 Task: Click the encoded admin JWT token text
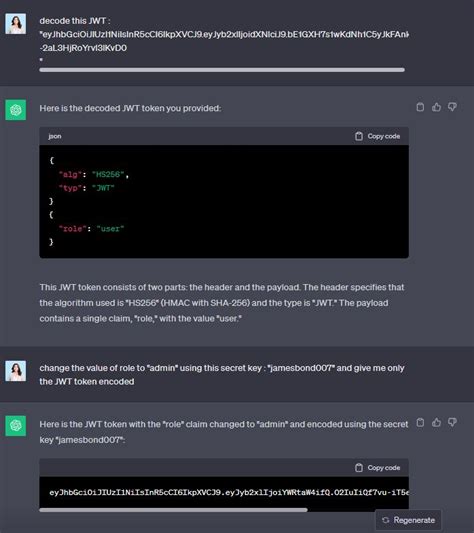coord(229,493)
